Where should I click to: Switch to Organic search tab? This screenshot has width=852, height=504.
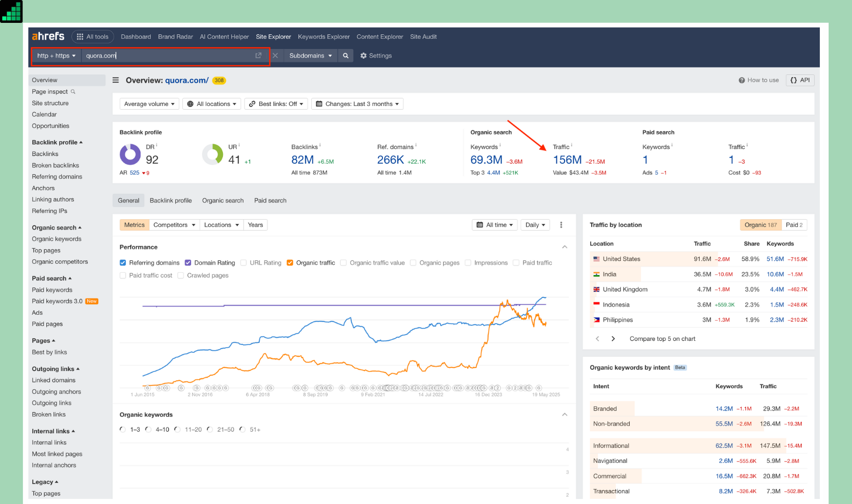[223, 201]
